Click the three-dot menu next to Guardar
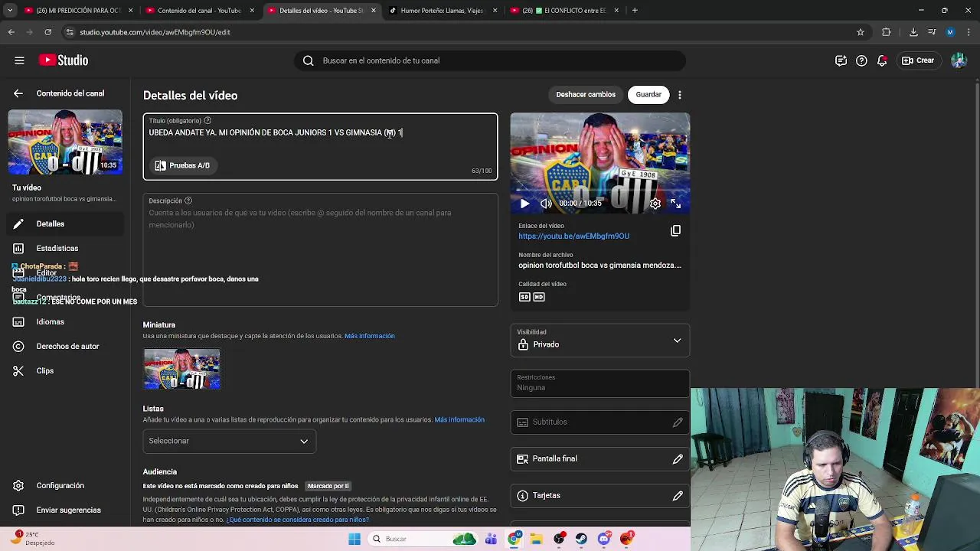This screenshot has height=551, width=980. point(680,95)
